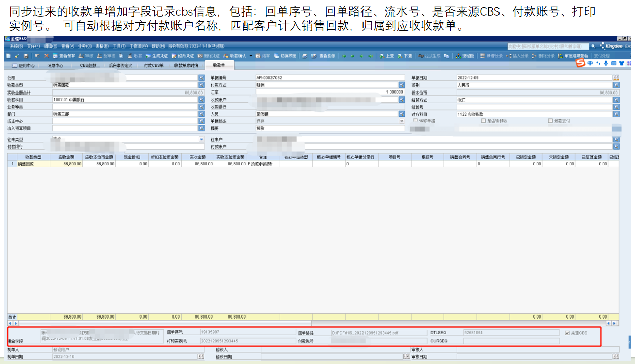635x364 pixels.
Task: Go to first record navigation arrow
Action: [x=344, y=55]
